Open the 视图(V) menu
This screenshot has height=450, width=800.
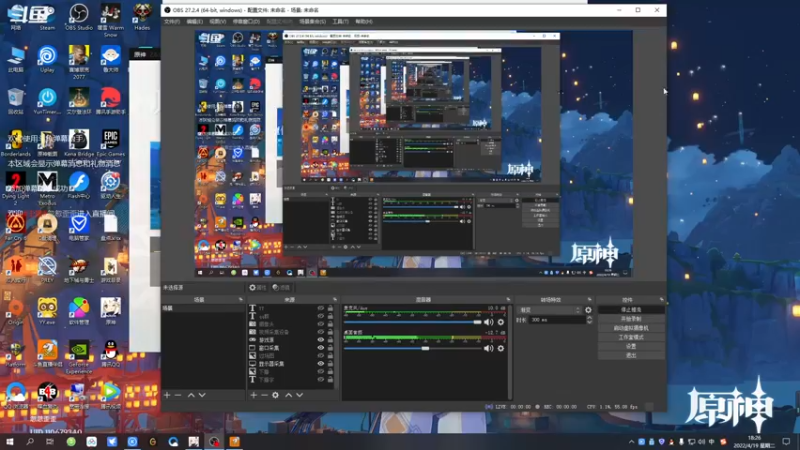[x=217, y=21]
